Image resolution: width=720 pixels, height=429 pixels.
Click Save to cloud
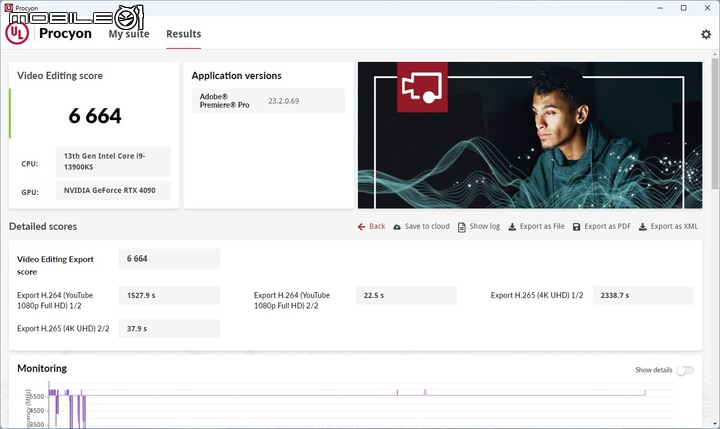427,226
